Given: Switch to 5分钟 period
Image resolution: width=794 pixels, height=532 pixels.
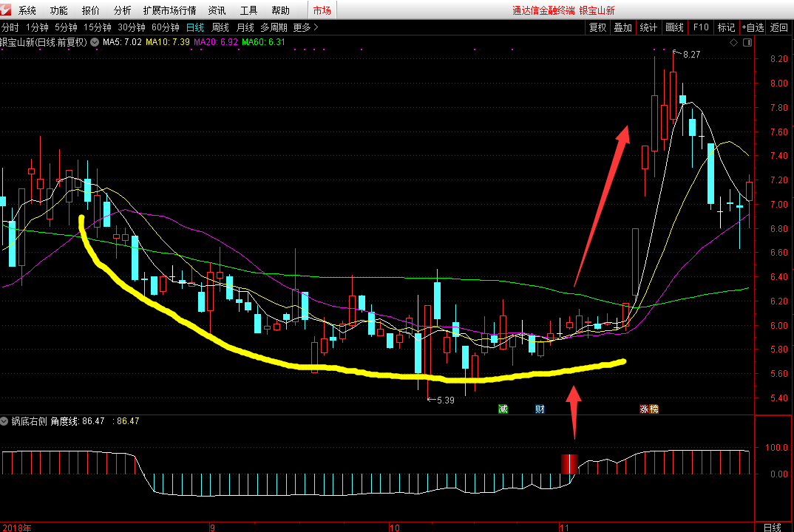Looking at the screenshot, I should [x=66, y=27].
